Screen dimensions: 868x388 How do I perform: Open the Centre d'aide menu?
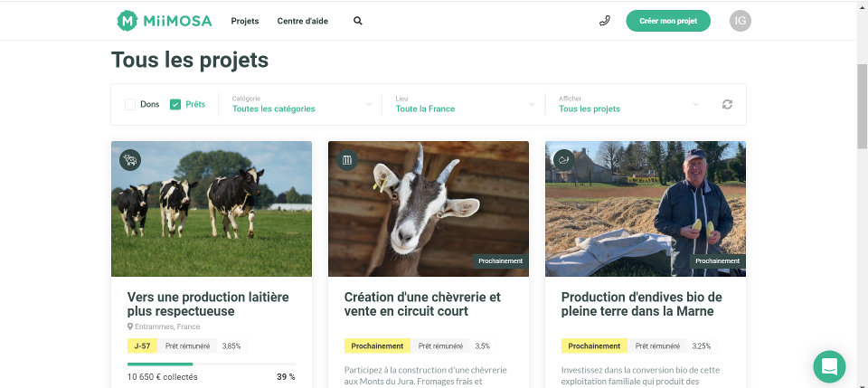[303, 21]
